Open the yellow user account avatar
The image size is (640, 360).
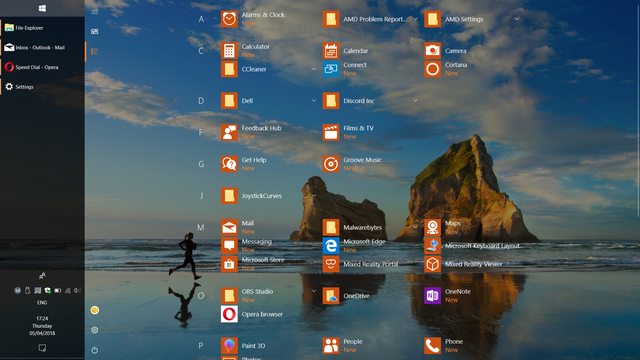coord(95,310)
